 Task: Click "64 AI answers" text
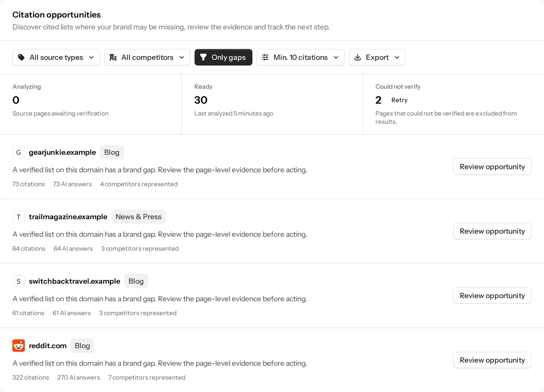coord(73,249)
